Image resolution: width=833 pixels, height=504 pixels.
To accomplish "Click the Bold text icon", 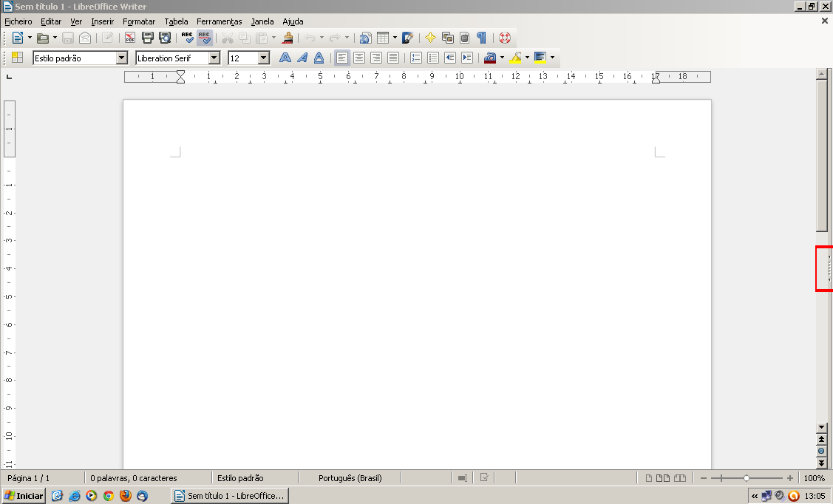I will coord(285,58).
